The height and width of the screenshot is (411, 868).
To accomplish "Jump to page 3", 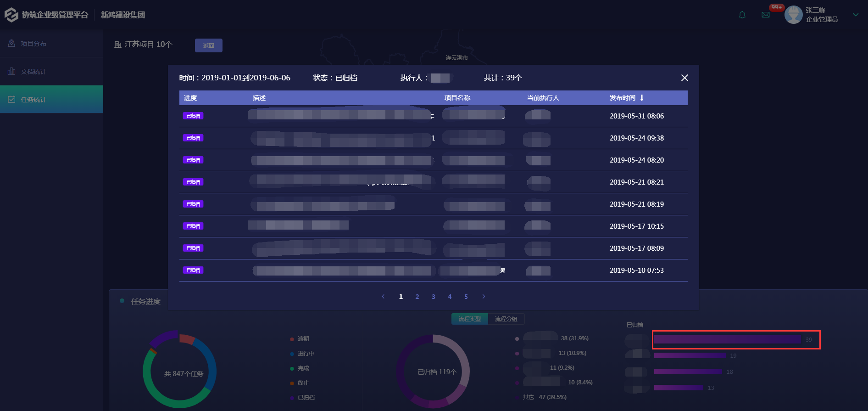I will pyautogui.click(x=434, y=297).
